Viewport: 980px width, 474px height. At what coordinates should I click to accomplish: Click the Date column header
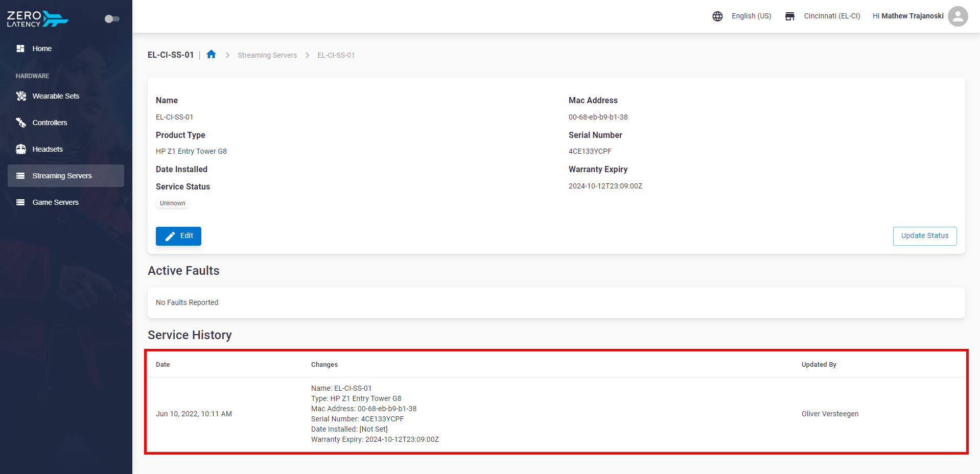(162, 365)
